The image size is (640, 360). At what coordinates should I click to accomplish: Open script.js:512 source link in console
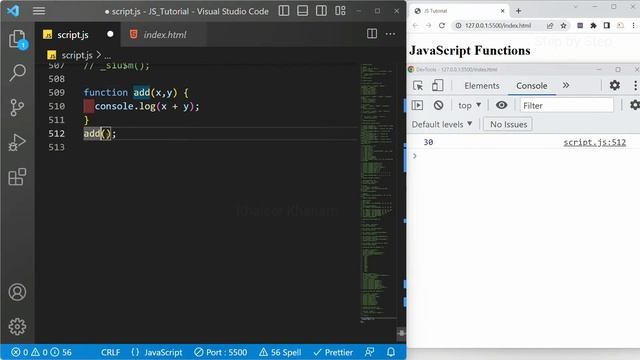[x=594, y=142]
